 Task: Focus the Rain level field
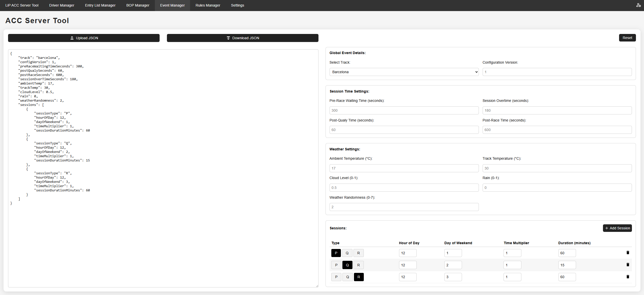[x=557, y=188]
